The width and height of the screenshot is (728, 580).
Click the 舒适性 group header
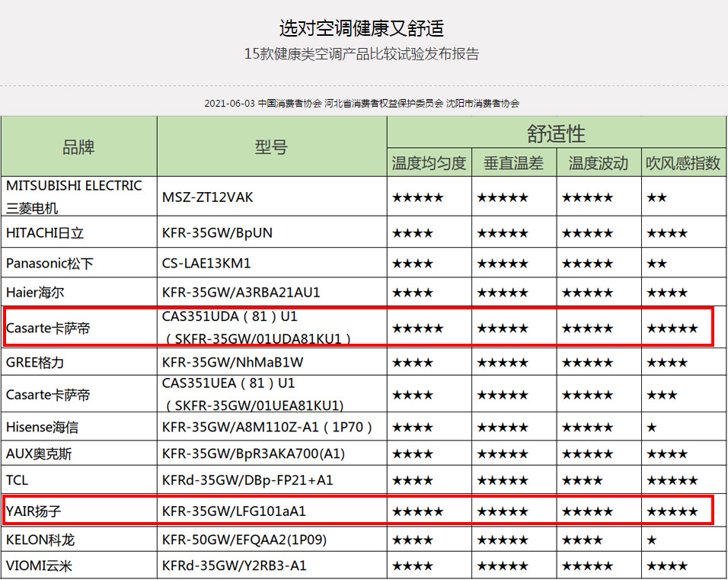tap(556, 134)
